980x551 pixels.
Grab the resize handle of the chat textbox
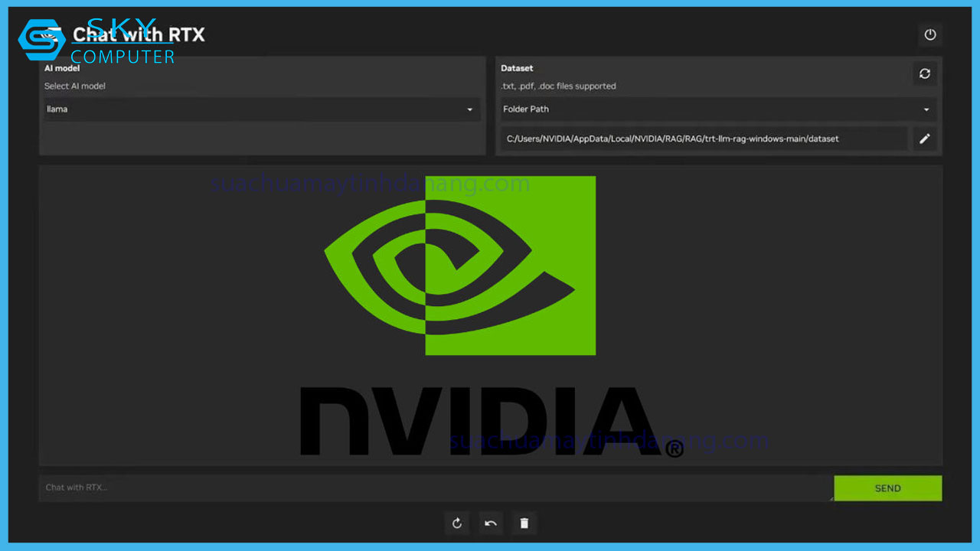tap(830, 498)
